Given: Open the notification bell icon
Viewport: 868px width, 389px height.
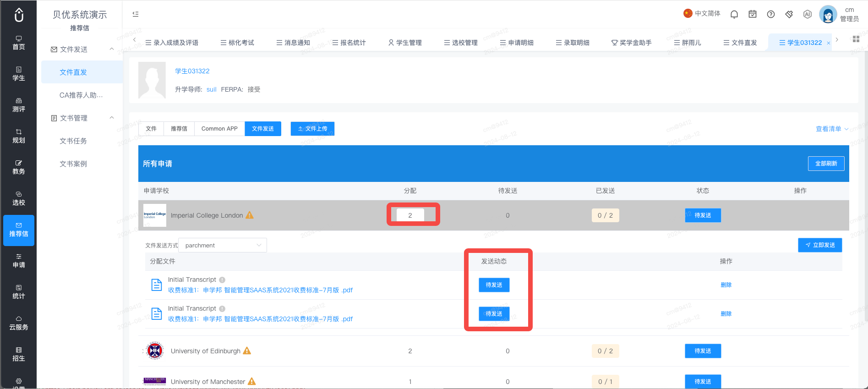Looking at the screenshot, I should click(734, 14).
